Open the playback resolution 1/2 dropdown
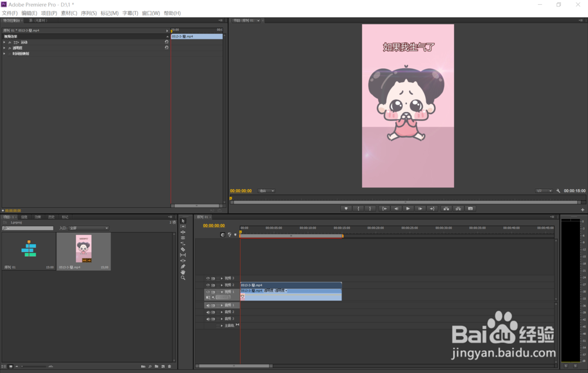The width and height of the screenshot is (588, 373). tap(544, 191)
